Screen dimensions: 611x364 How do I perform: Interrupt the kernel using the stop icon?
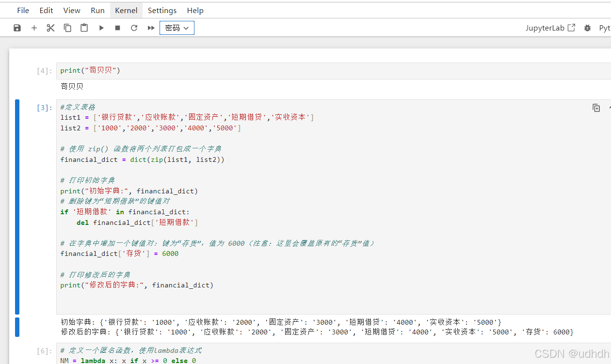(117, 28)
